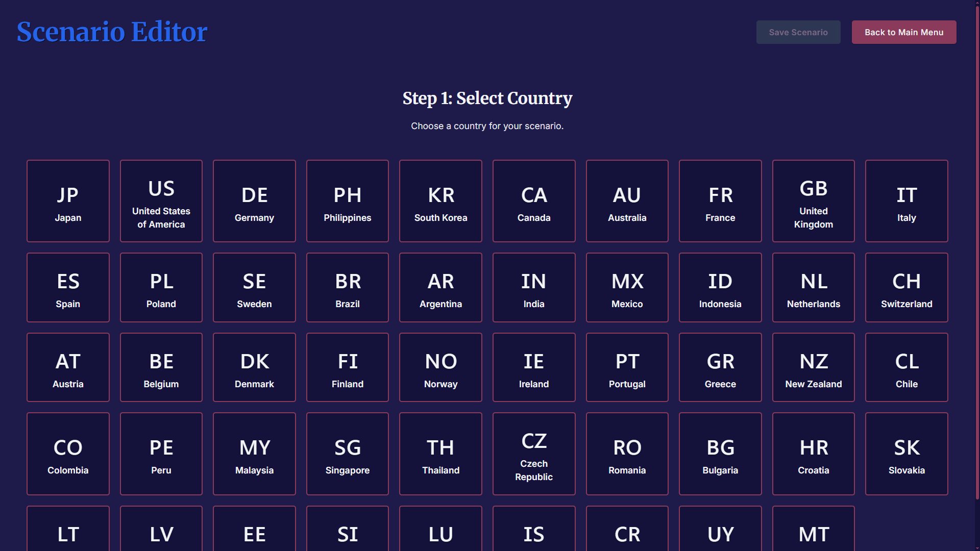This screenshot has width=980, height=551.
Task: Choose New Zealand tile
Action: (814, 367)
